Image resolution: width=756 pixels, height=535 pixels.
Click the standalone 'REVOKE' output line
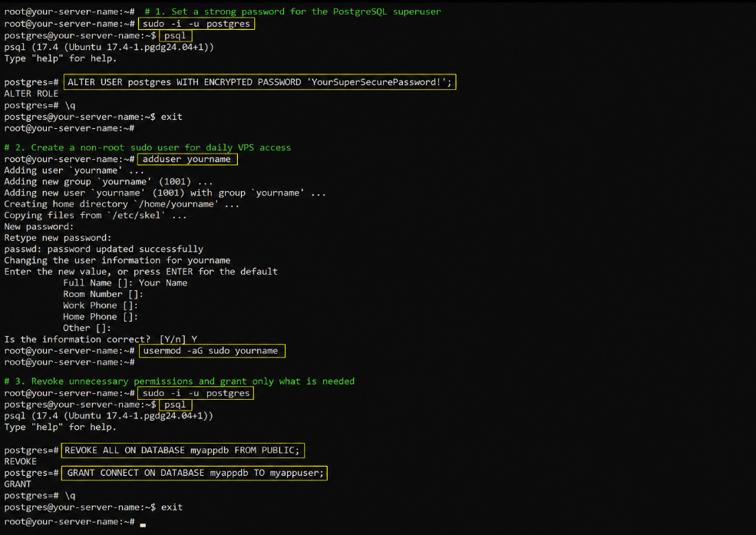(20, 462)
